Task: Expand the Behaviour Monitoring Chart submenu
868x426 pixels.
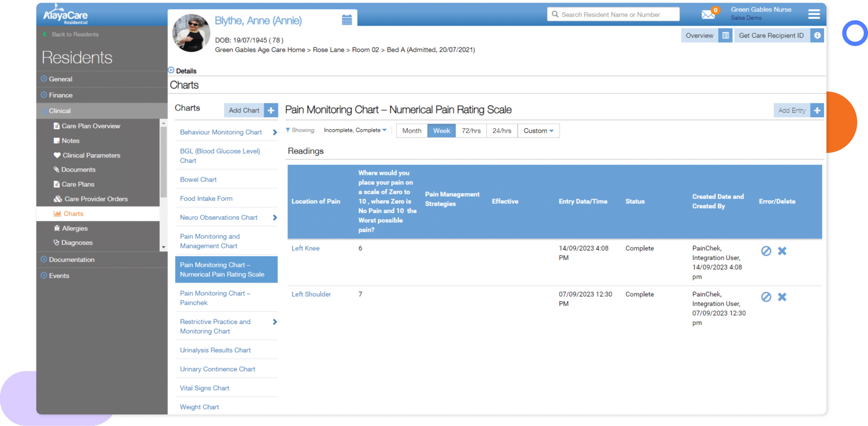Action: point(275,133)
